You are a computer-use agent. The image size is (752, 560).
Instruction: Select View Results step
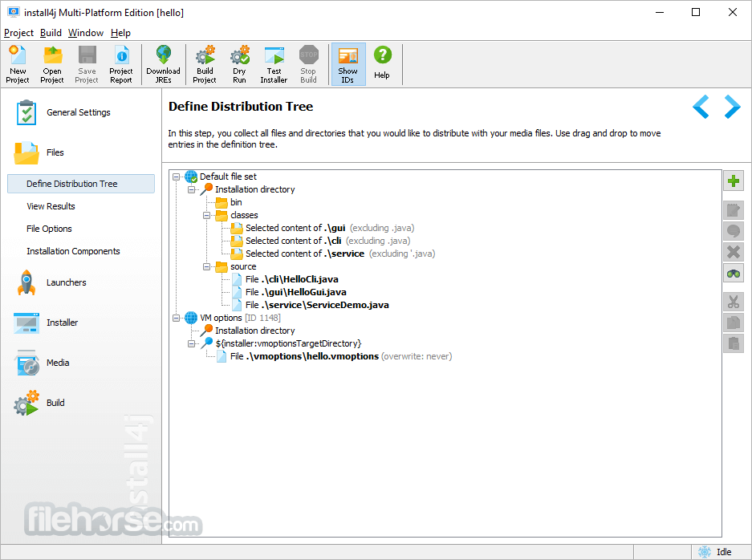[x=51, y=206]
